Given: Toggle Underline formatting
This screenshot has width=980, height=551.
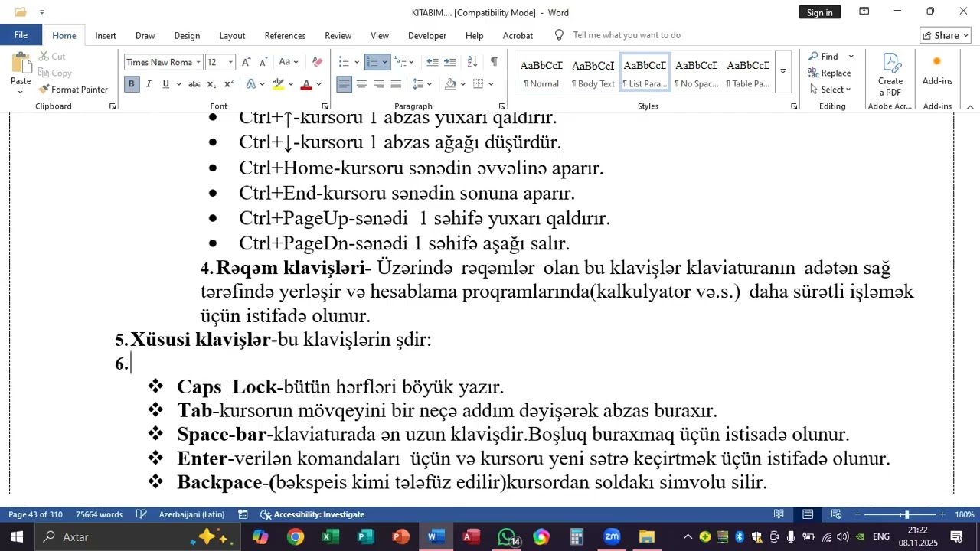Looking at the screenshot, I should pyautogui.click(x=165, y=84).
